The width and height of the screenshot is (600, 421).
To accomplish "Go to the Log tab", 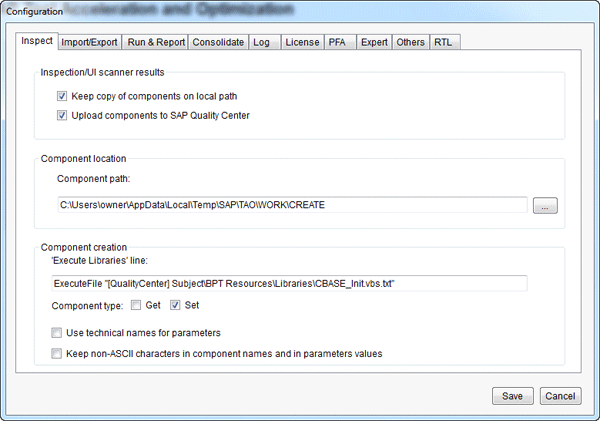I will coord(261,42).
